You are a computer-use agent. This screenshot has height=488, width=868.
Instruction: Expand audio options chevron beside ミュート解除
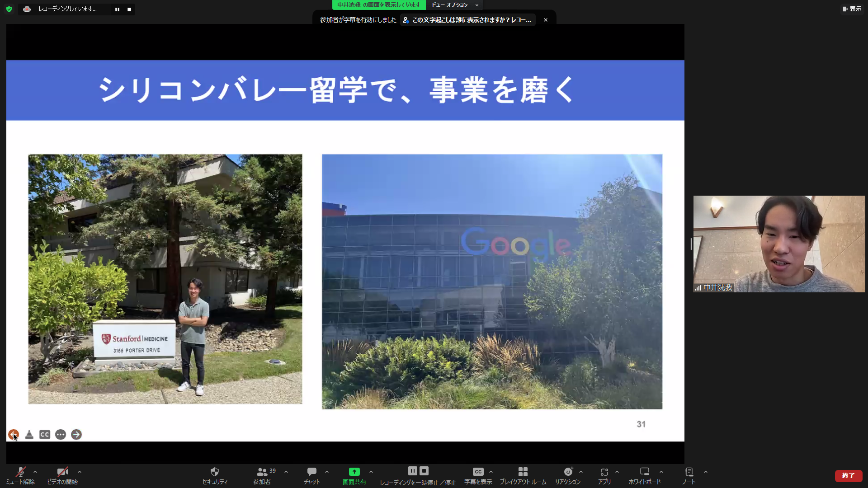coord(35,472)
